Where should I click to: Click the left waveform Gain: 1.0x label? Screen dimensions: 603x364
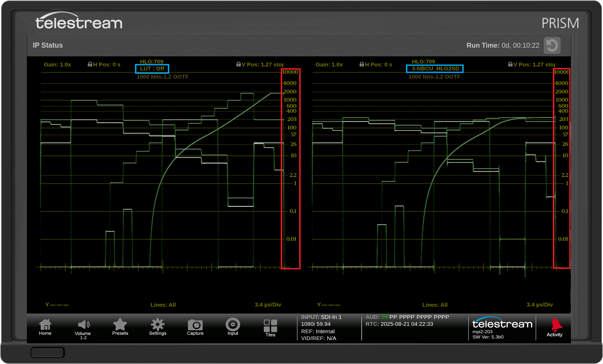[57, 65]
